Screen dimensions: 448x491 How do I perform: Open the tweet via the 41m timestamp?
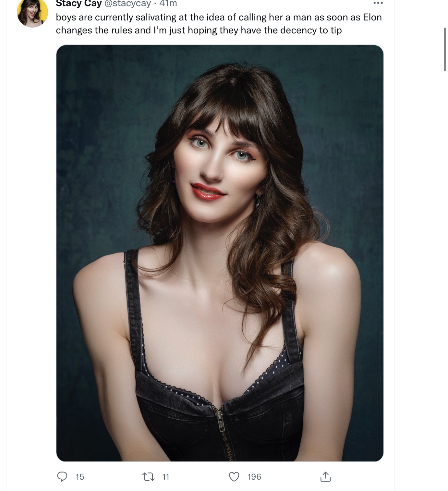[168, 4]
